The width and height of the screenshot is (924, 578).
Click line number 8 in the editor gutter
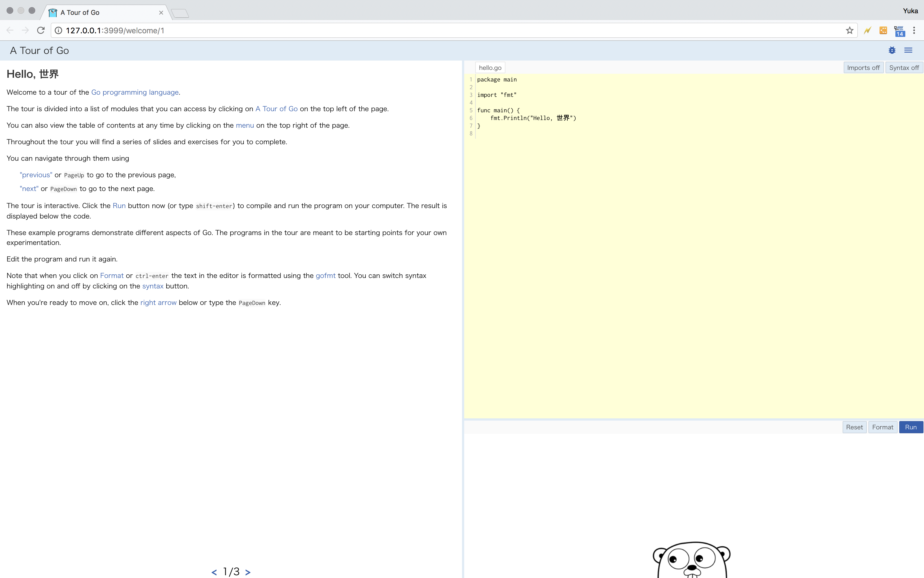point(471,133)
